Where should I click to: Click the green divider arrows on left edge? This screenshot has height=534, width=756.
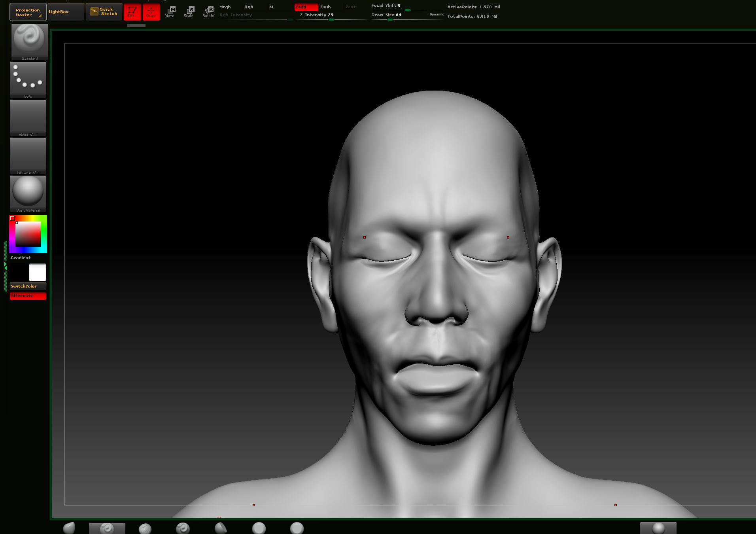pyautogui.click(x=6, y=266)
